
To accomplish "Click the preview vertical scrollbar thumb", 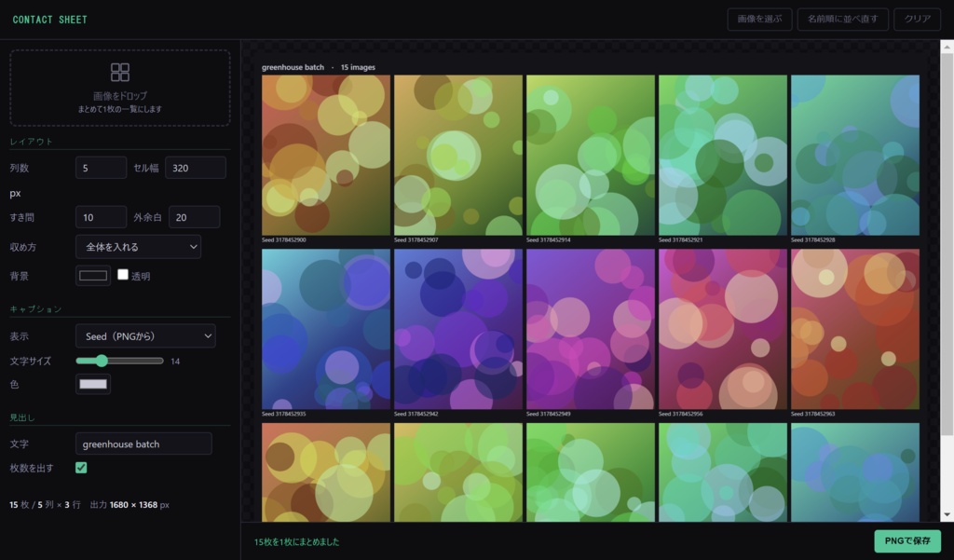I will pos(947,244).
